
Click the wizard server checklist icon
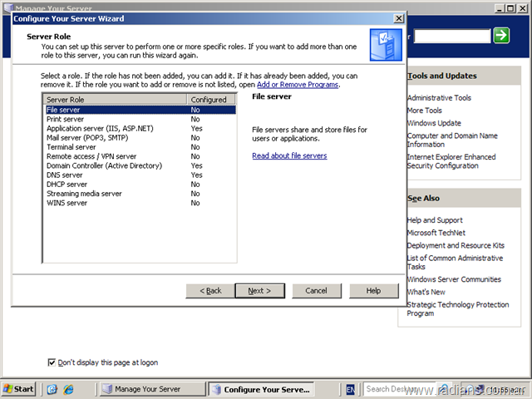(385, 42)
